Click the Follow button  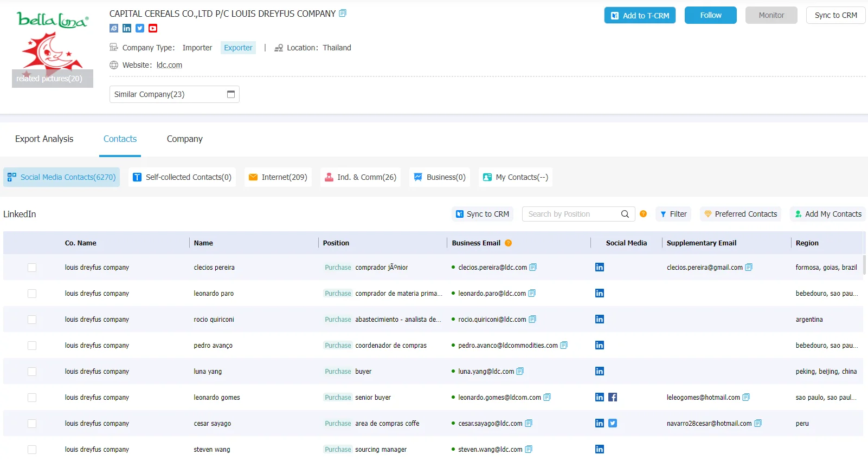tap(710, 15)
